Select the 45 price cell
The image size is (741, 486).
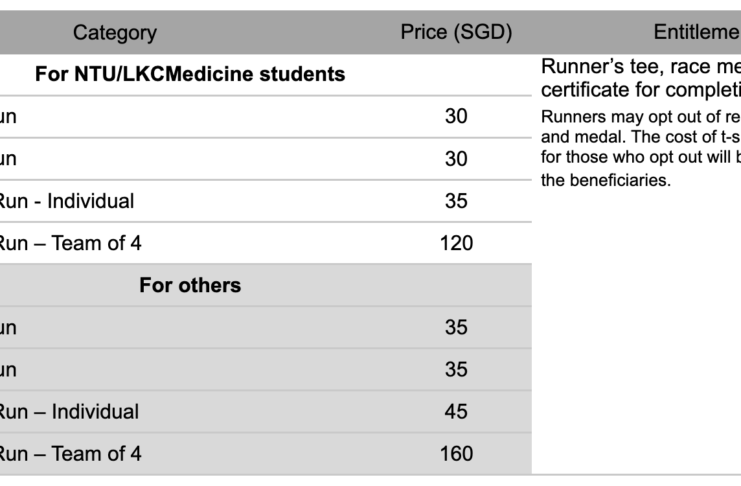(456, 411)
